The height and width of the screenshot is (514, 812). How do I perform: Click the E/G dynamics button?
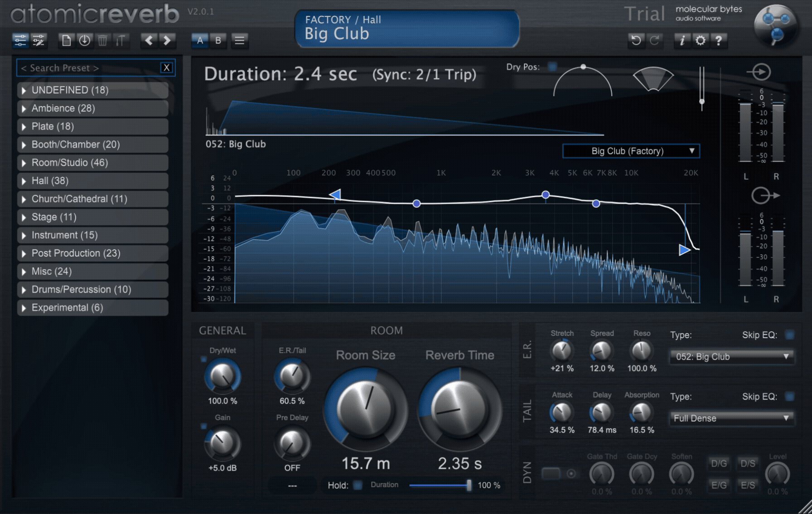point(719,485)
